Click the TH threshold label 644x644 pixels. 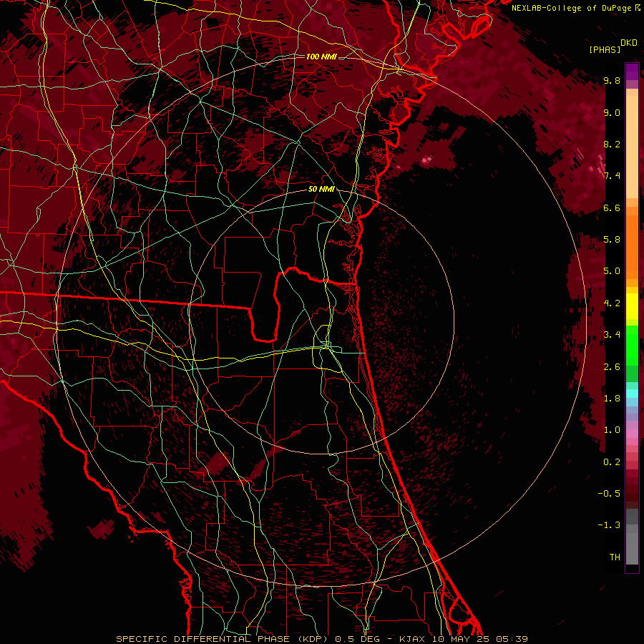click(615, 557)
